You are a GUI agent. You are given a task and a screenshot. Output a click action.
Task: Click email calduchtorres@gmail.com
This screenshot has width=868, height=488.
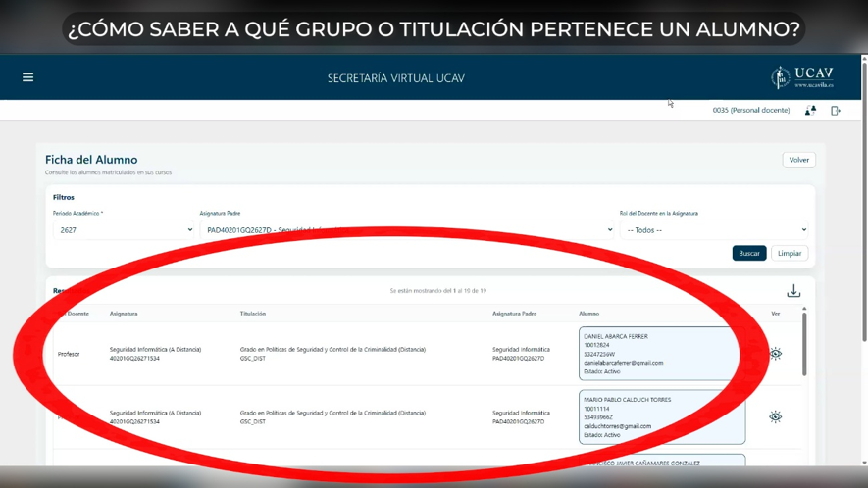pyautogui.click(x=617, y=426)
